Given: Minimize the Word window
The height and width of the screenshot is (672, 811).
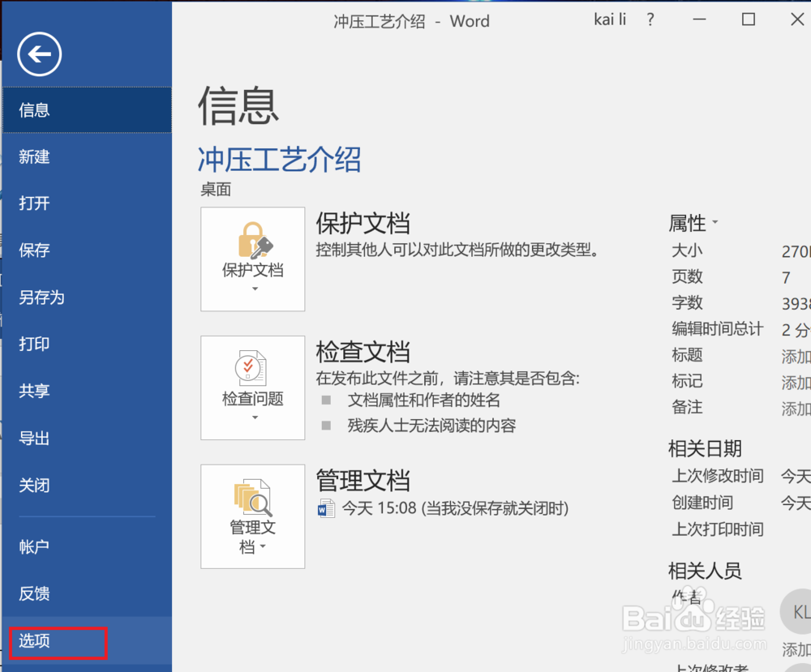Looking at the screenshot, I should pyautogui.click(x=699, y=19).
